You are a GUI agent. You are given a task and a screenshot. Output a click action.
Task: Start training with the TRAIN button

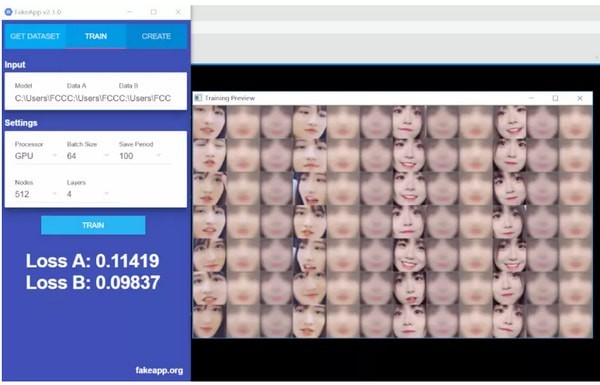pyautogui.click(x=93, y=225)
